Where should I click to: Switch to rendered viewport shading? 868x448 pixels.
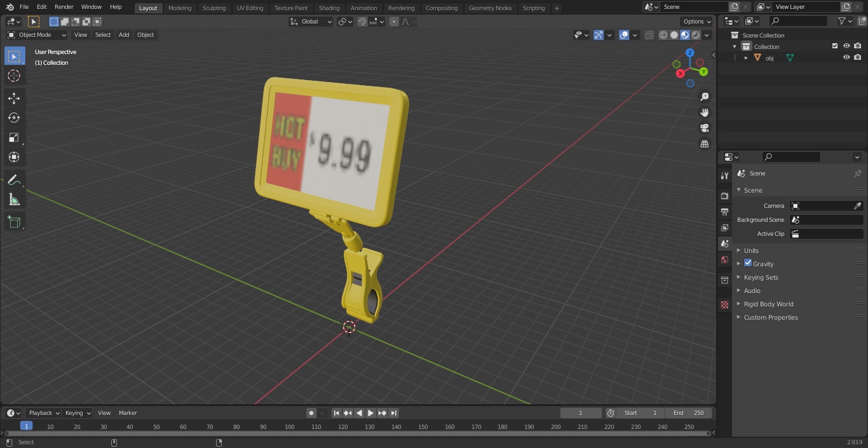(x=696, y=35)
